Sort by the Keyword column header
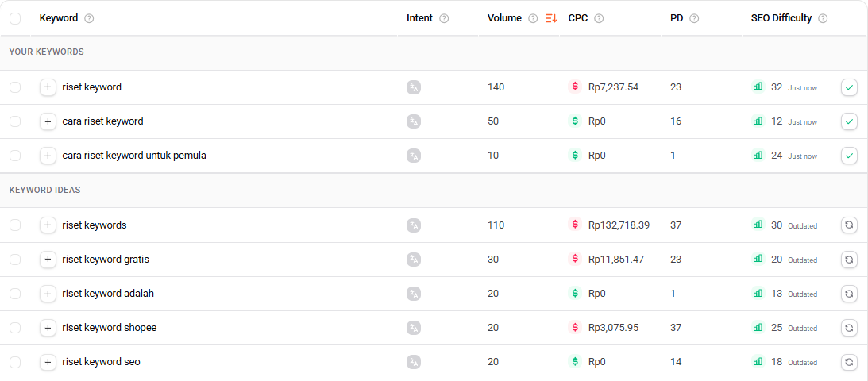The height and width of the screenshot is (381, 868). point(59,18)
